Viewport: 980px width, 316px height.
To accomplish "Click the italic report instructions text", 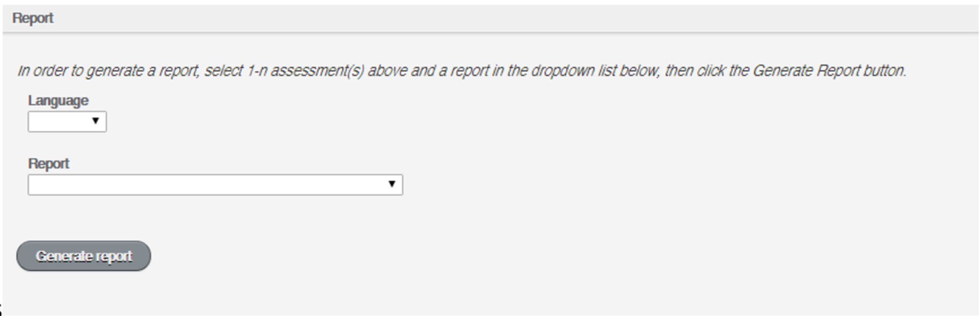I will click(462, 71).
